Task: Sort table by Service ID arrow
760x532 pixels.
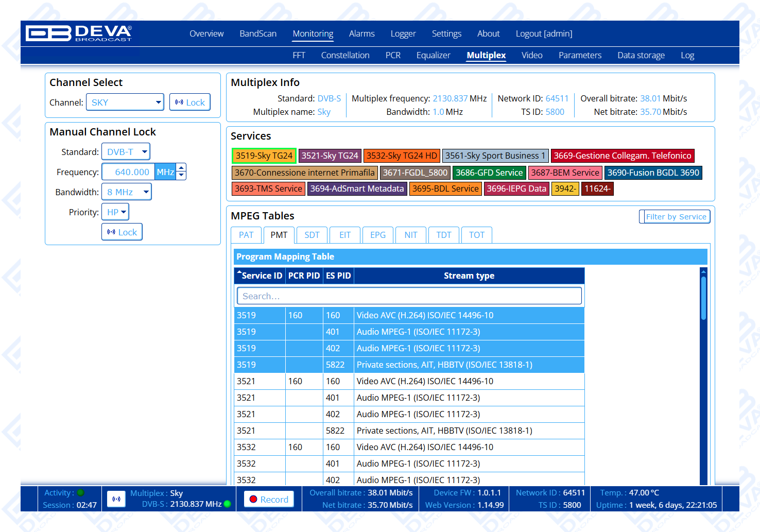Action: 239,272
